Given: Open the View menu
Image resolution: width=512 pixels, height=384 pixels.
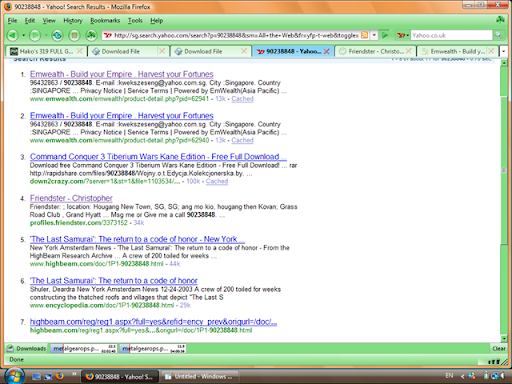Looking at the screenshot, I should (x=49, y=21).
